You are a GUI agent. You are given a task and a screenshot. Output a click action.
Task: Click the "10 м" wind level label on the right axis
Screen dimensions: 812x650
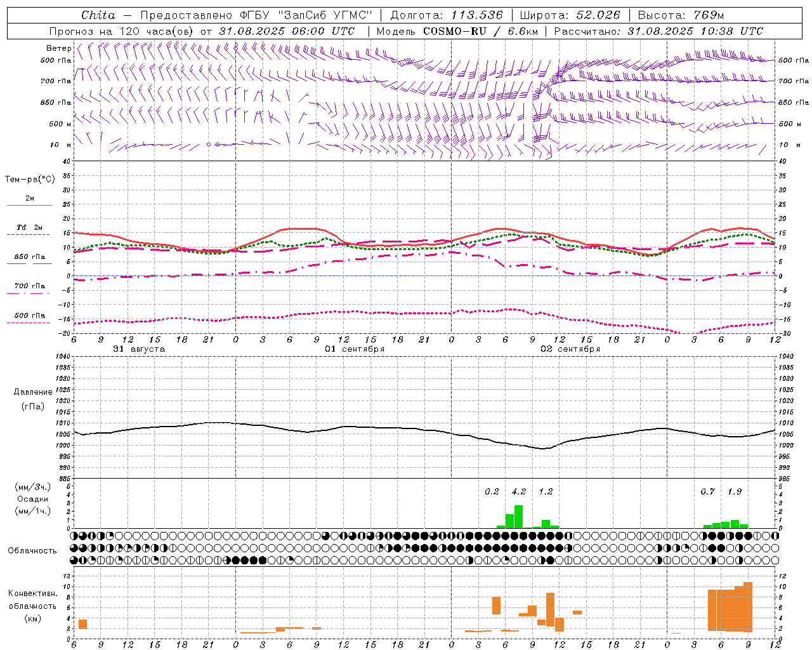tap(789, 145)
